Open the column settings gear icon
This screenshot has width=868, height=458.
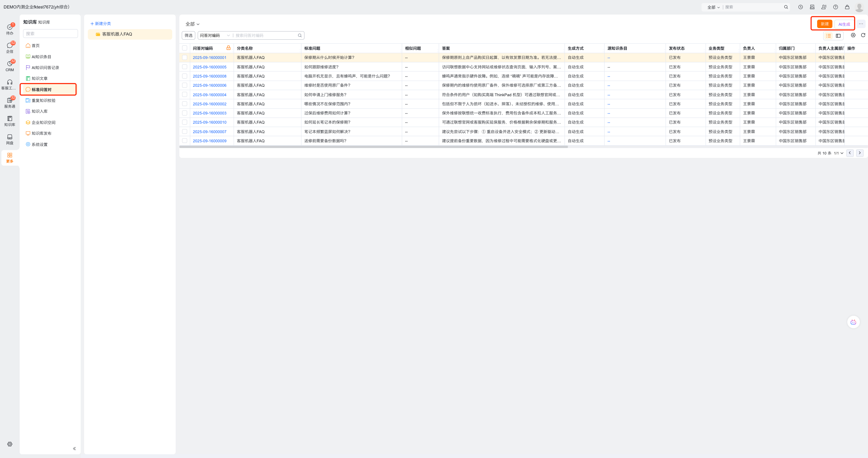tap(853, 35)
